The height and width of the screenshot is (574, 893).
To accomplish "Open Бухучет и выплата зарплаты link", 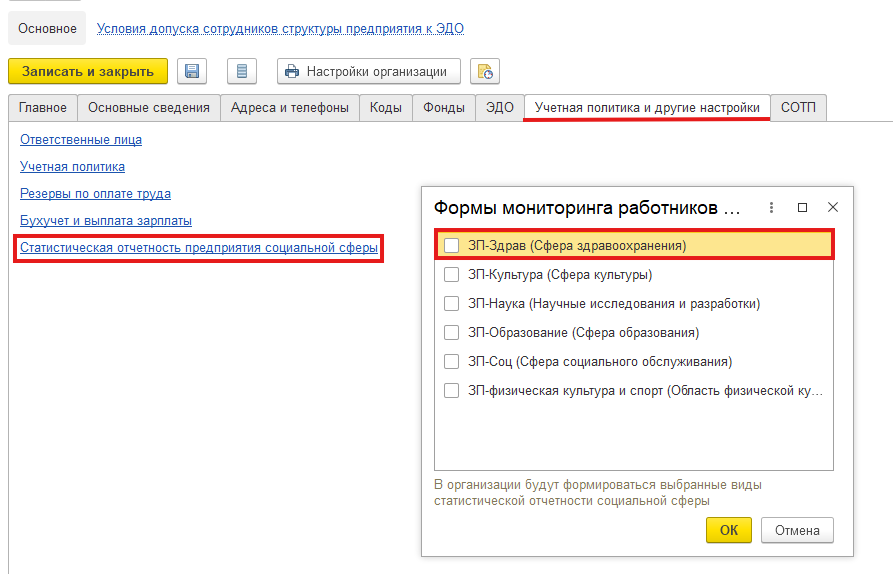I will 106,220.
